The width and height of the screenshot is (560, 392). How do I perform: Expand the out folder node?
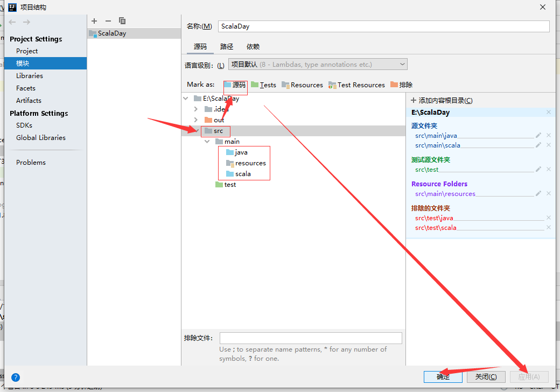coord(195,120)
